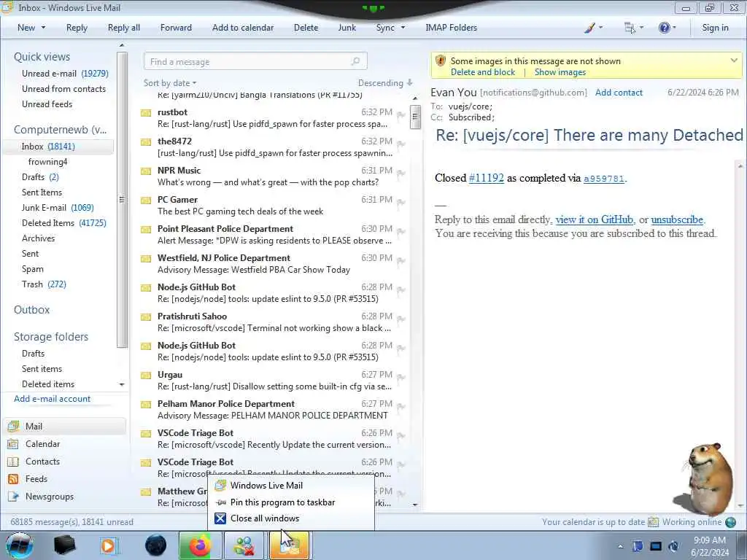Open issue #11192 link

486,178
